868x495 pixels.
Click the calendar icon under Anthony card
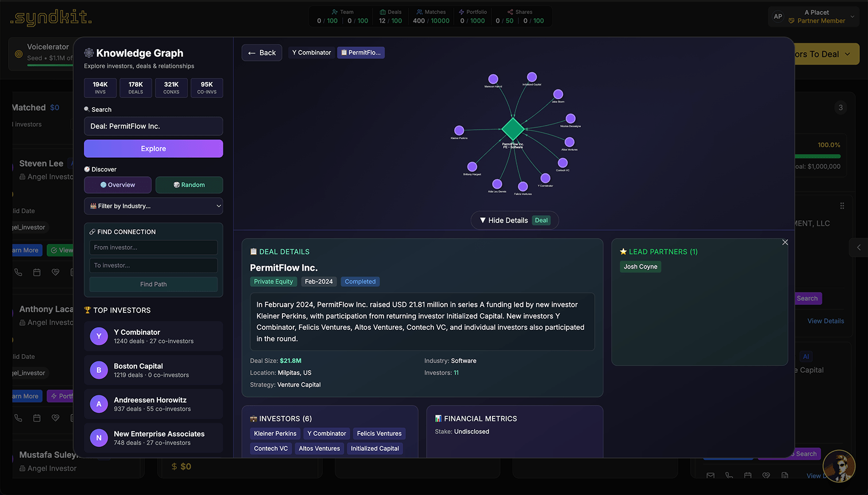37,418
